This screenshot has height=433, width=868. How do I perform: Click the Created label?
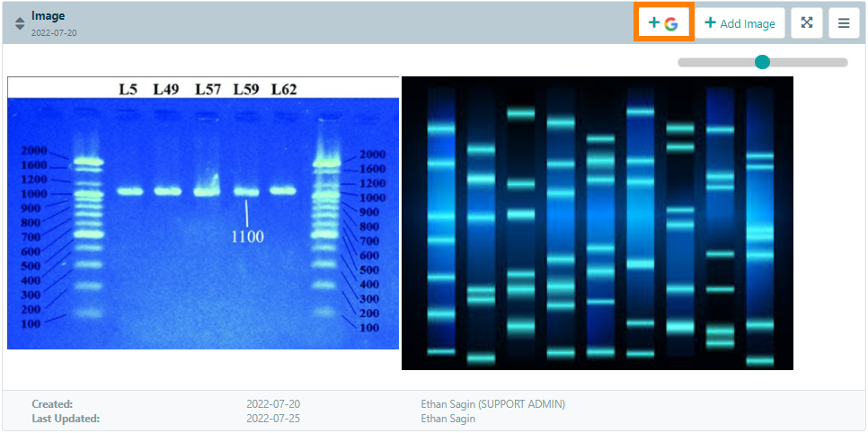click(52, 404)
